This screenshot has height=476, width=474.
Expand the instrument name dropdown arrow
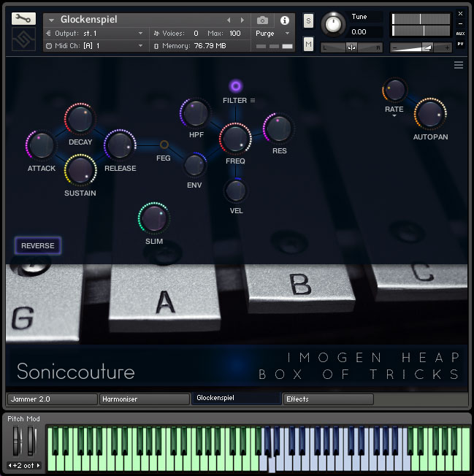point(51,20)
